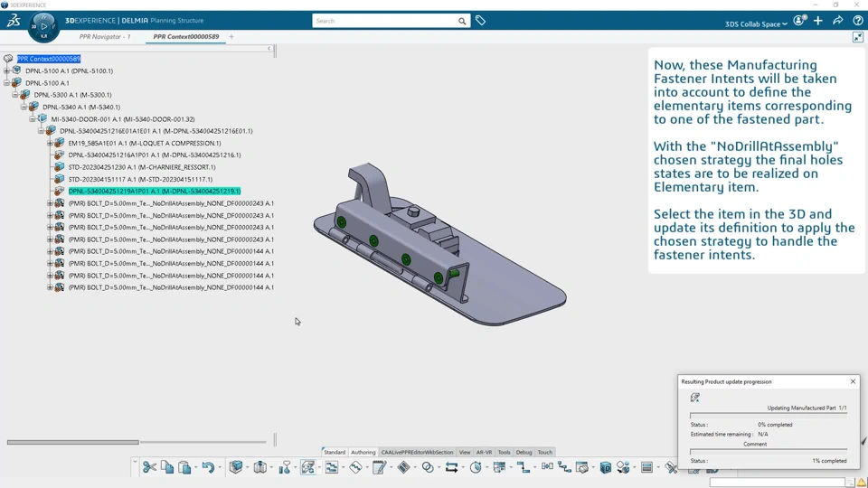This screenshot has width=868, height=488.
Task: Select the highlighted DPNL-534004251219A1P01 A.1 item
Action: point(155,191)
